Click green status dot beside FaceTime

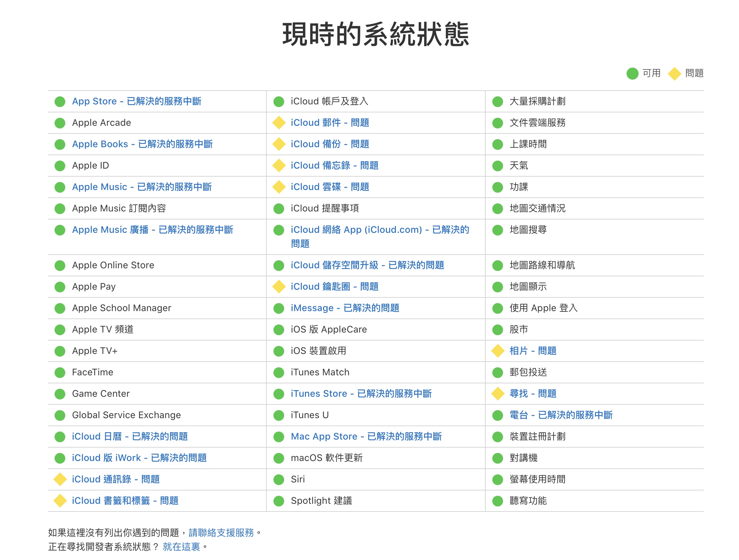coord(60,373)
